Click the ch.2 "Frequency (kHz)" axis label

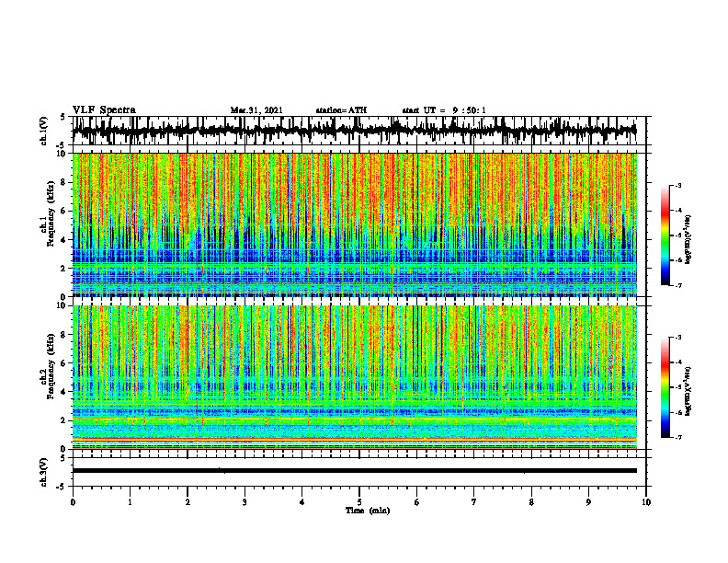pyautogui.click(x=51, y=366)
